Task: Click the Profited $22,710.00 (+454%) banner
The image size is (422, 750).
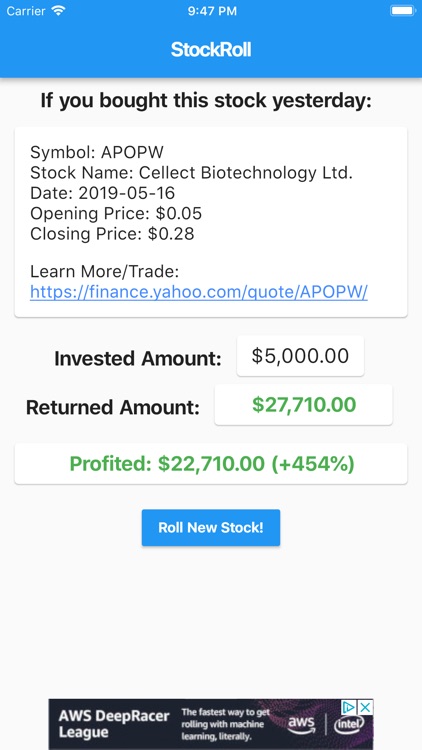Action: click(211, 463)
